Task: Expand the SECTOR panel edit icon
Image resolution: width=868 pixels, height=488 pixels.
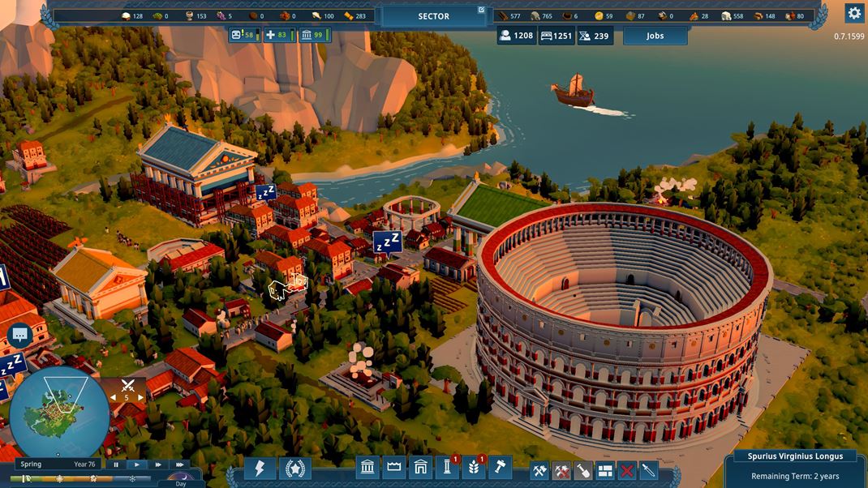Action: [481, 11]
